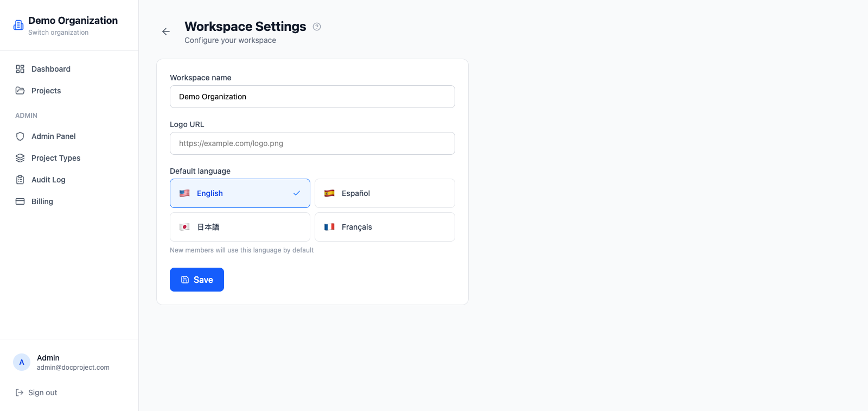Select English as default language

point(240,193)
